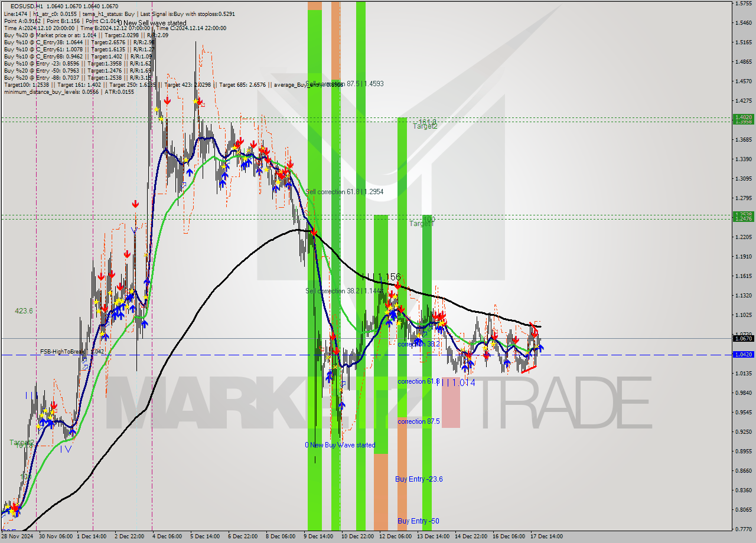Click the black 1.0670 current price tag
This screenshot has width=756, height=543.
(x=742, y=338)
